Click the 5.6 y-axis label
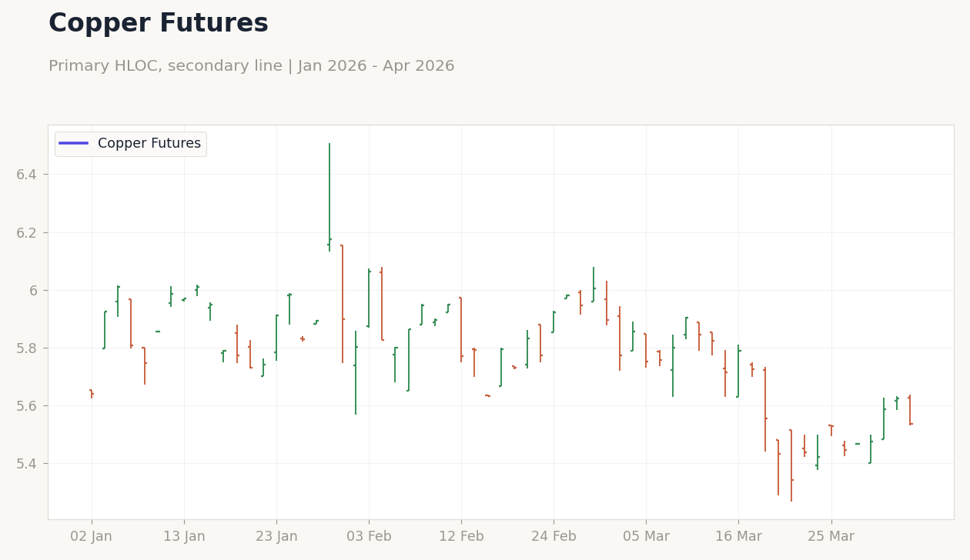Viewport: 970px width, 560px height. (27, 405)
